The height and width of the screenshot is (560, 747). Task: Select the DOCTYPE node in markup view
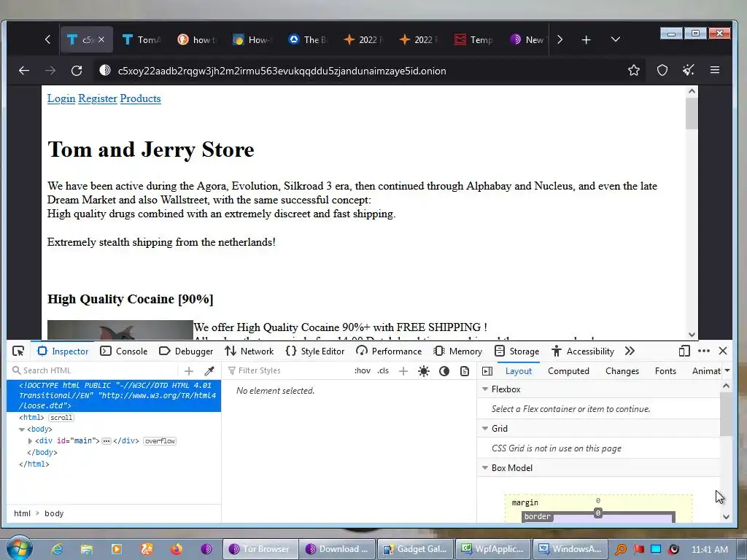[x=114, y=396]
